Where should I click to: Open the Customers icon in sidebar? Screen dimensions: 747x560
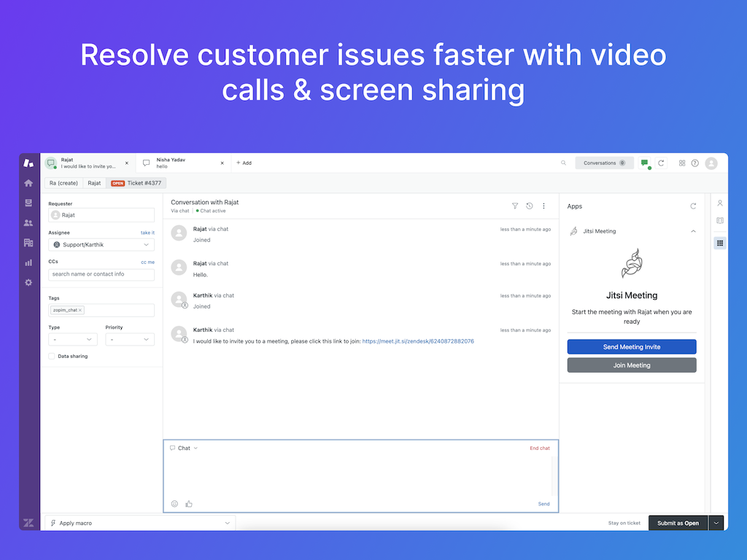[x=28, y=223]
